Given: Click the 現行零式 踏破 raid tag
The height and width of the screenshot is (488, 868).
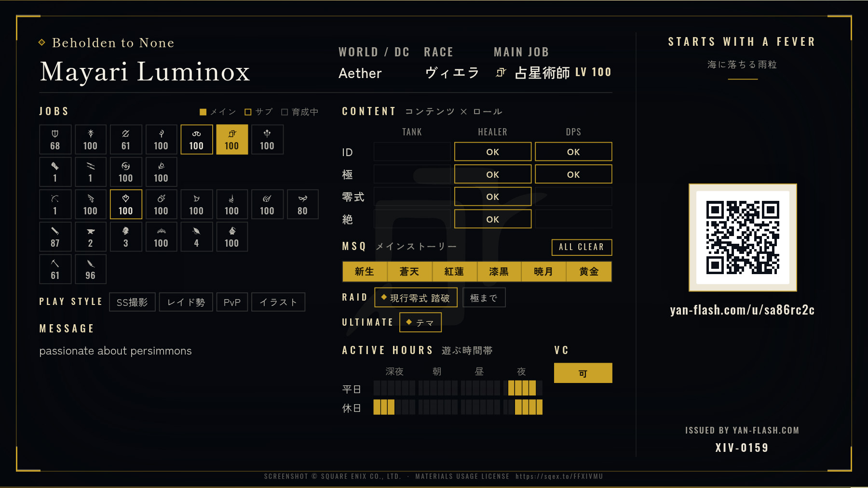Looking at the screenshot, I should (416, 298).
